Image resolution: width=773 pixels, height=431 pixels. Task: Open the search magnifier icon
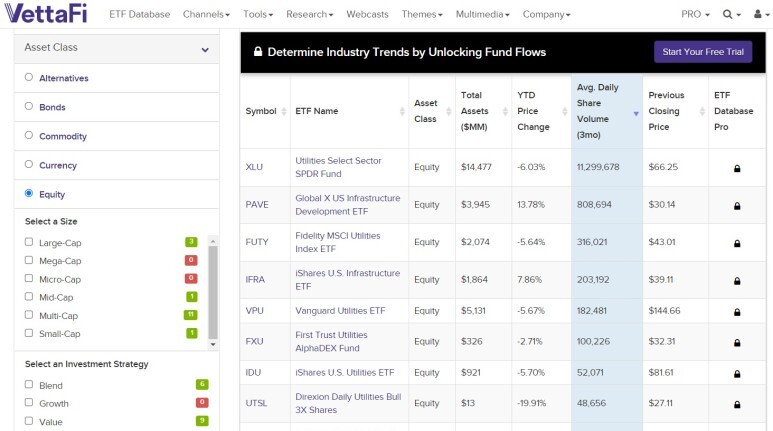point(728,14)
